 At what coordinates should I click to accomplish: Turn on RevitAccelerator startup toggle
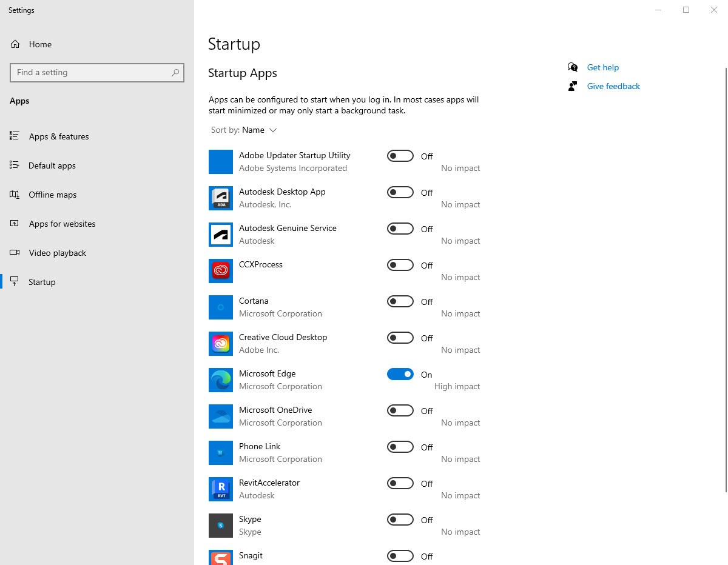pyautogui.click(x=400, y=483)
